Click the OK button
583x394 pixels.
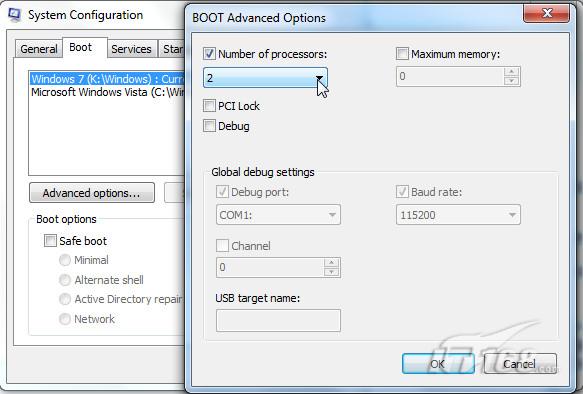click(438, 364)
